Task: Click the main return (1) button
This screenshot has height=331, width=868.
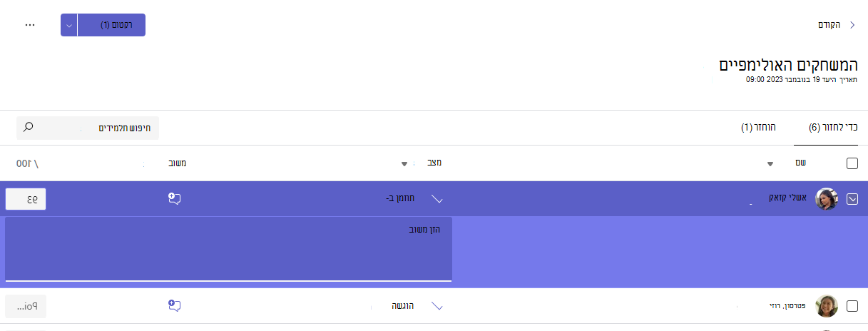Action: [x=111, y=24]
